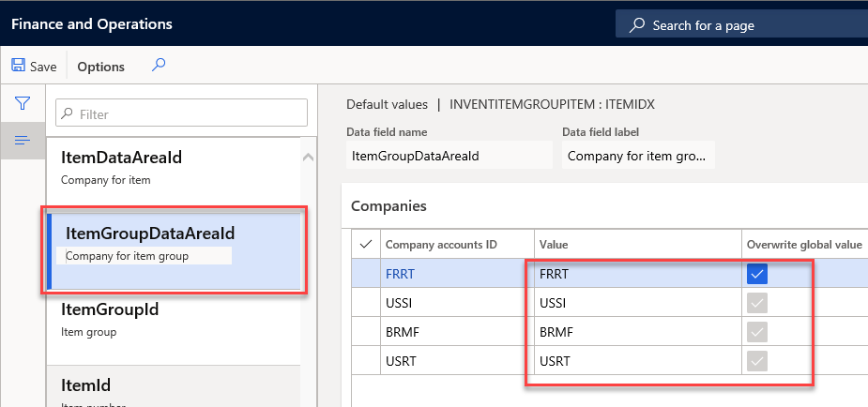Click the FRRT Value cell

point(638,273)
